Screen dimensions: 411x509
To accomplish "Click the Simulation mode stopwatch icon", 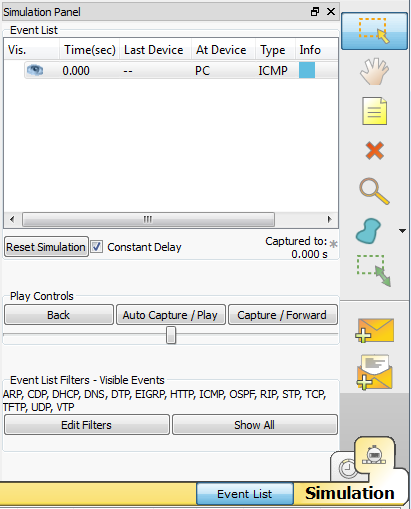I will 374,455.
